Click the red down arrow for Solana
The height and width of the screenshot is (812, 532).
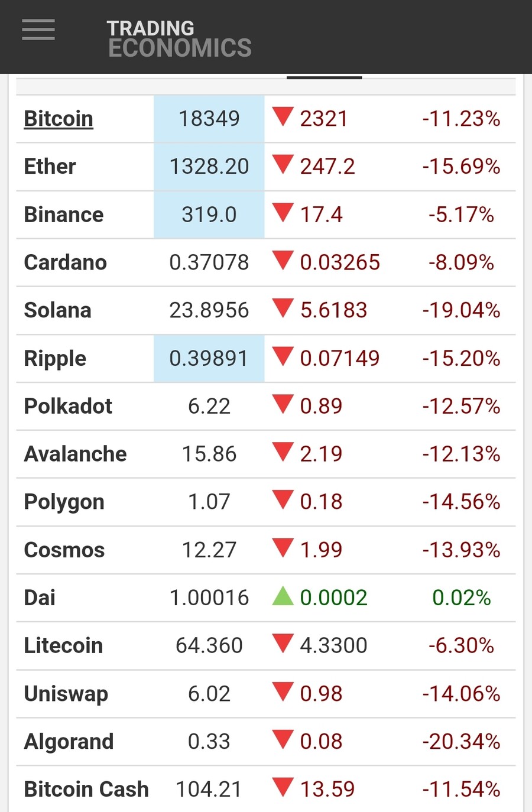coord(283,307)
